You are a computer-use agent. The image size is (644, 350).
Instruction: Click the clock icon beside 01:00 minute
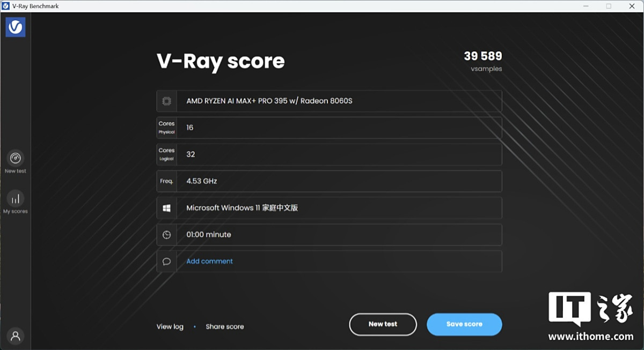167,235
